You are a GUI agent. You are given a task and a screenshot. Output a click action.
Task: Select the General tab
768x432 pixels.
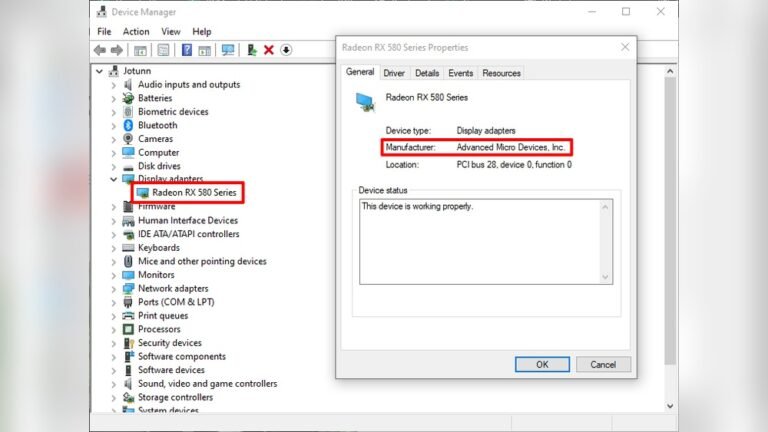[x=360, y=72]
